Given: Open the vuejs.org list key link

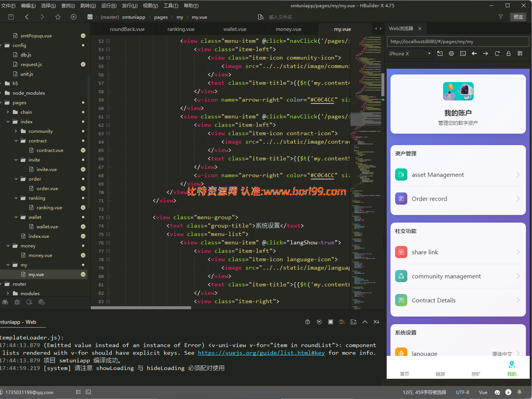Looking at the screenshot, I should click(261, 353).
